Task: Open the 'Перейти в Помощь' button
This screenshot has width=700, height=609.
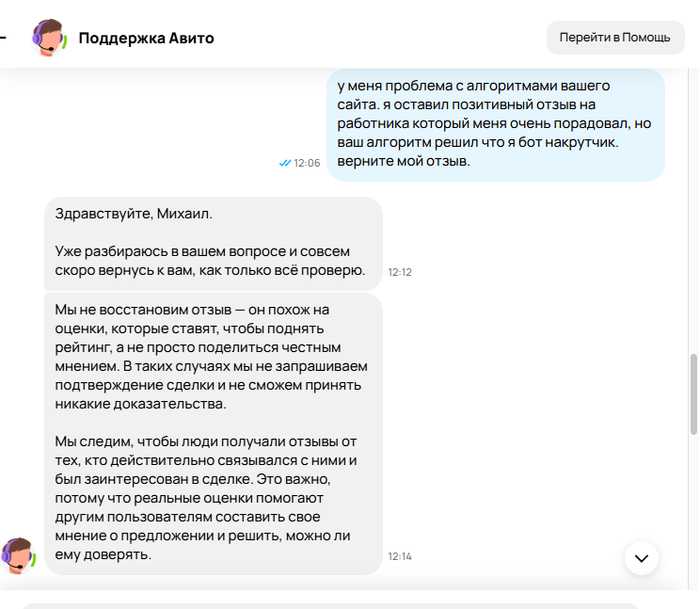Action: [x=615, y=38]
